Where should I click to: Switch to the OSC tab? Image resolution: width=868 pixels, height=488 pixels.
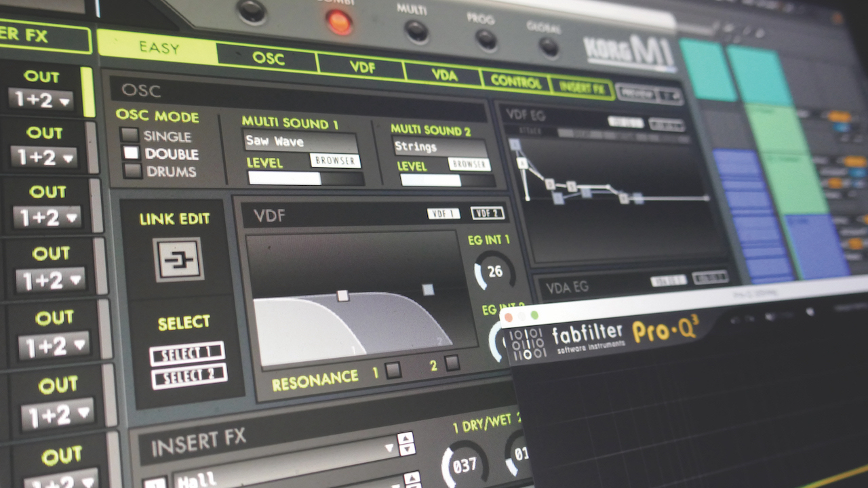click(x=269, y=58)
